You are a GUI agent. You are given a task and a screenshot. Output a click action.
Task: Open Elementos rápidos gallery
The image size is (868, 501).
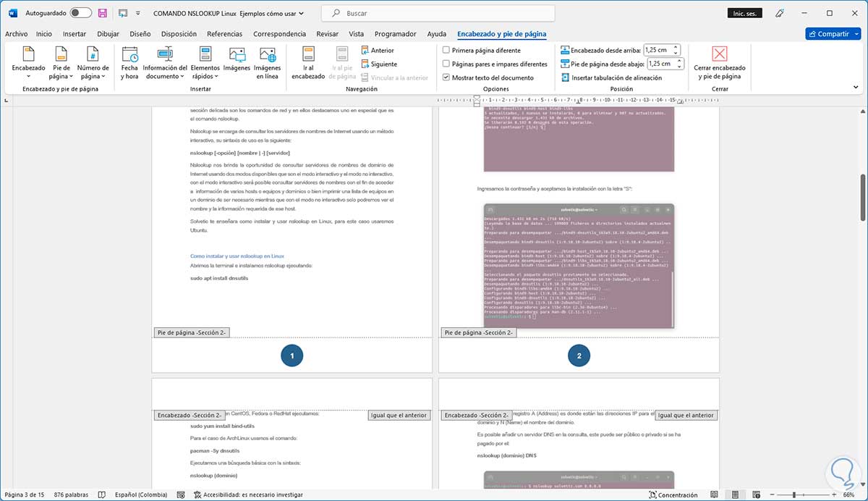click(205, 62)
